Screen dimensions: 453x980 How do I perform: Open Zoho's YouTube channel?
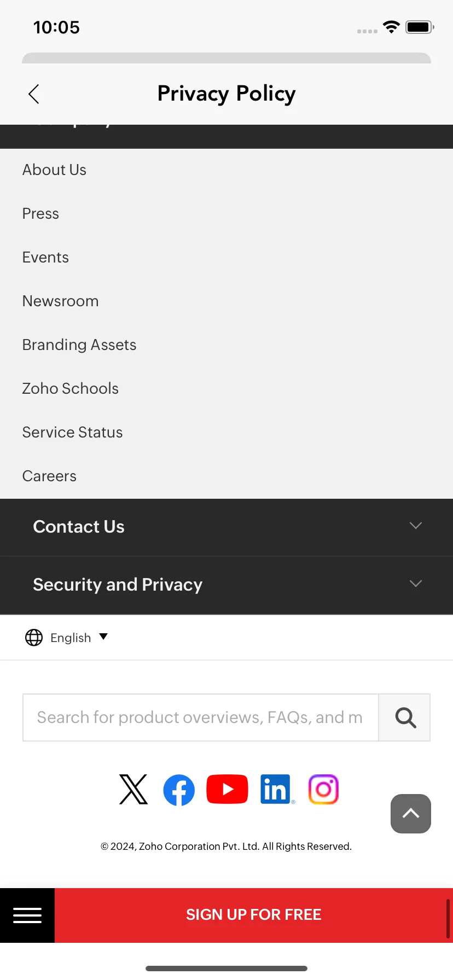[227, 789]
